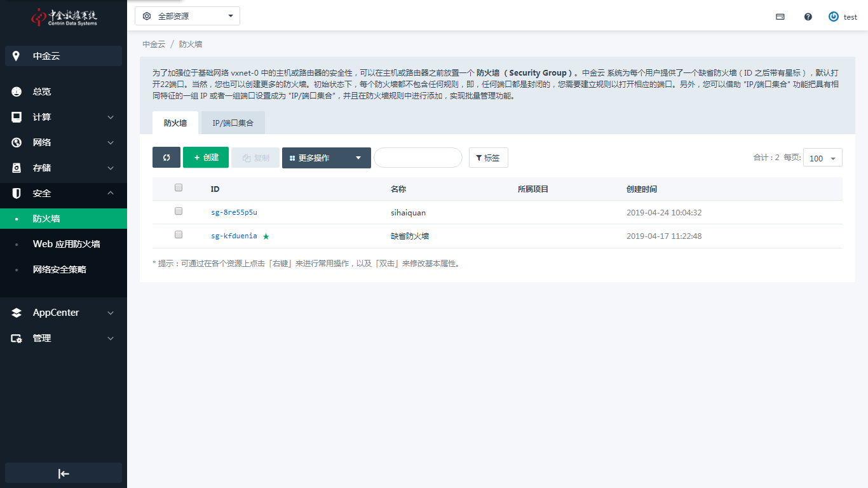Click the sihaiquan name cell

[409, 212]
